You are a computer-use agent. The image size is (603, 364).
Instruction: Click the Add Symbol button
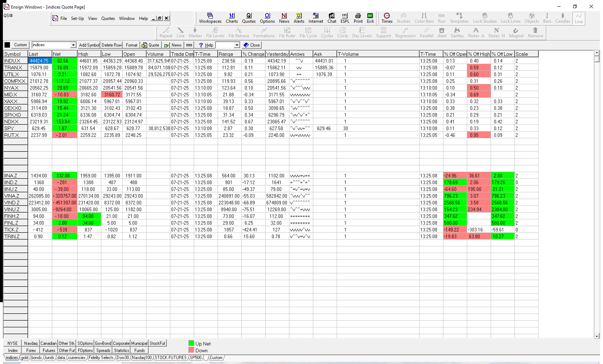point(89,45)
